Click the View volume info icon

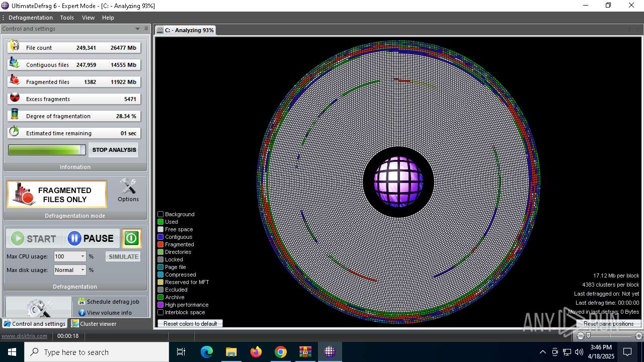click(x=82, y=313)
